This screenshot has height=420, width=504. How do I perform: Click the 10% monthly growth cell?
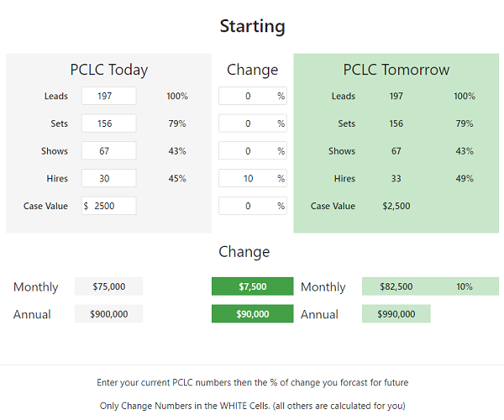tap(465, 286)
